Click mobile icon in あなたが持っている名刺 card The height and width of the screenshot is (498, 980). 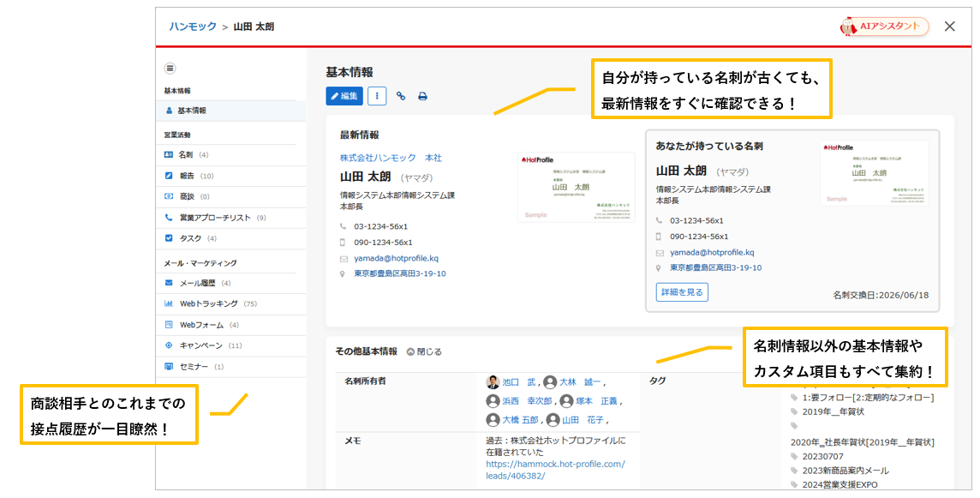[659, 237]
